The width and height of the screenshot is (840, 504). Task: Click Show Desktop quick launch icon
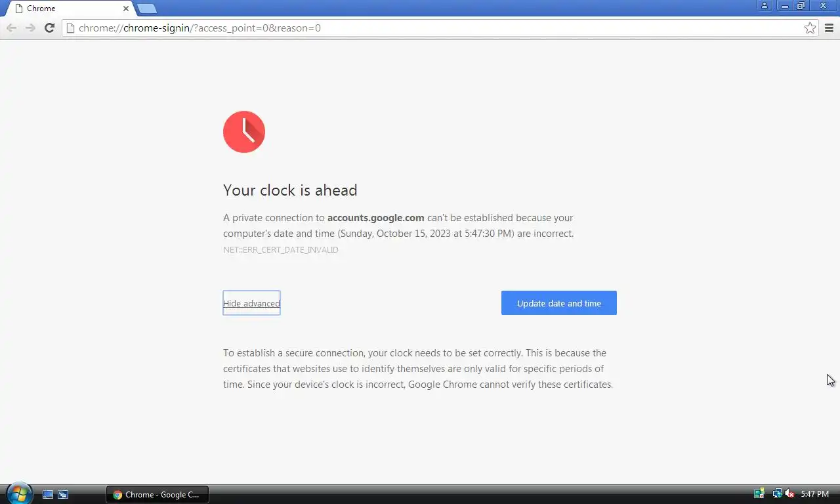48,494
